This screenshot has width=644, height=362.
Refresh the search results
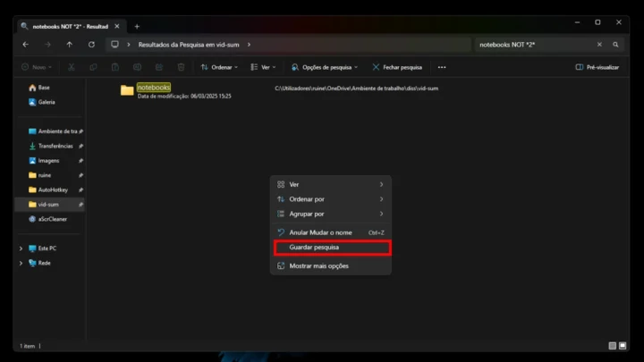coord(91,44)
